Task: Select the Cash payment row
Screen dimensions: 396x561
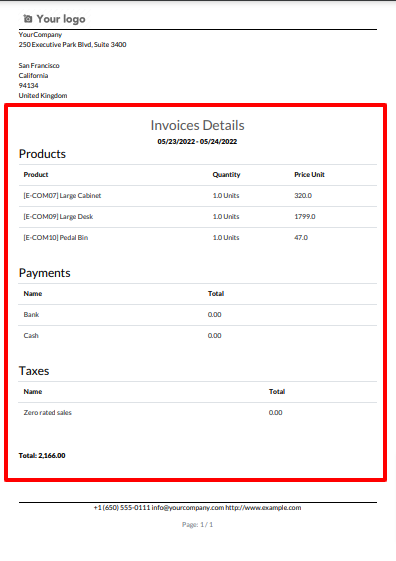Action: [x=197, y=336]
